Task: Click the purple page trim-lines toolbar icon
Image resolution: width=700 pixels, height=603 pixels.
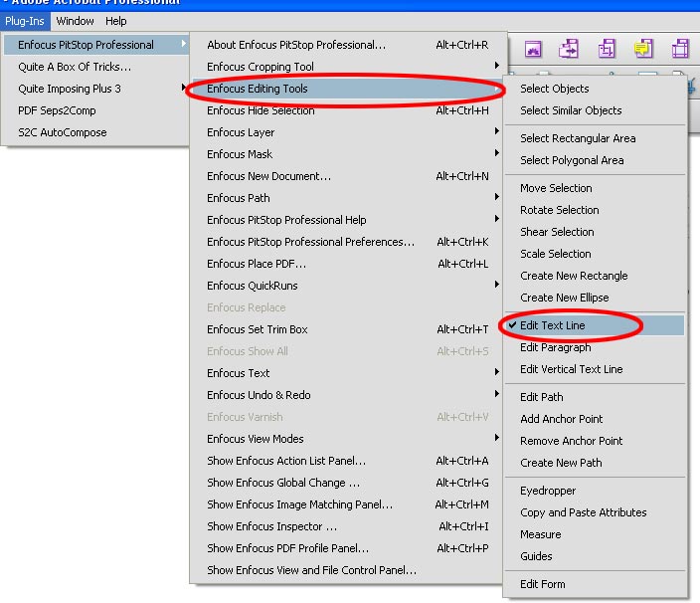Action: click(680, 48)
